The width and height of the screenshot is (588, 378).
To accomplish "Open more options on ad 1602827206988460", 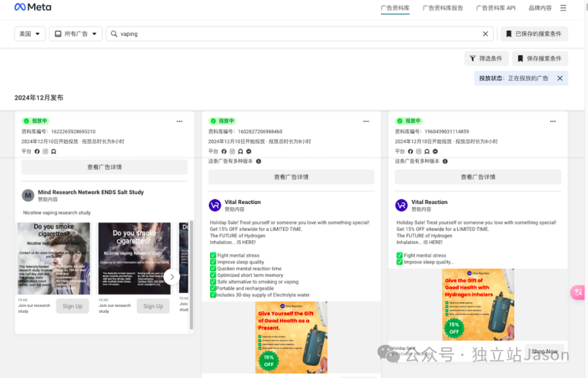I will point(366,121).
